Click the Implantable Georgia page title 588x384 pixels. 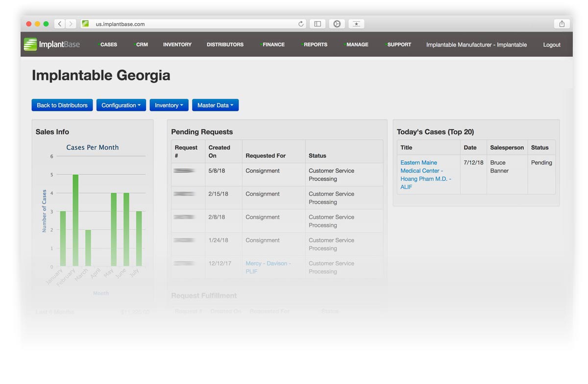tap(101, 75)
